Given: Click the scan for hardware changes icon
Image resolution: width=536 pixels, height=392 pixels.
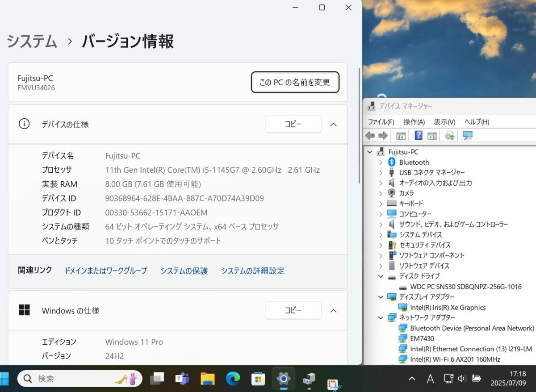Looking at the screenshot, I should (x=468, y=135).
